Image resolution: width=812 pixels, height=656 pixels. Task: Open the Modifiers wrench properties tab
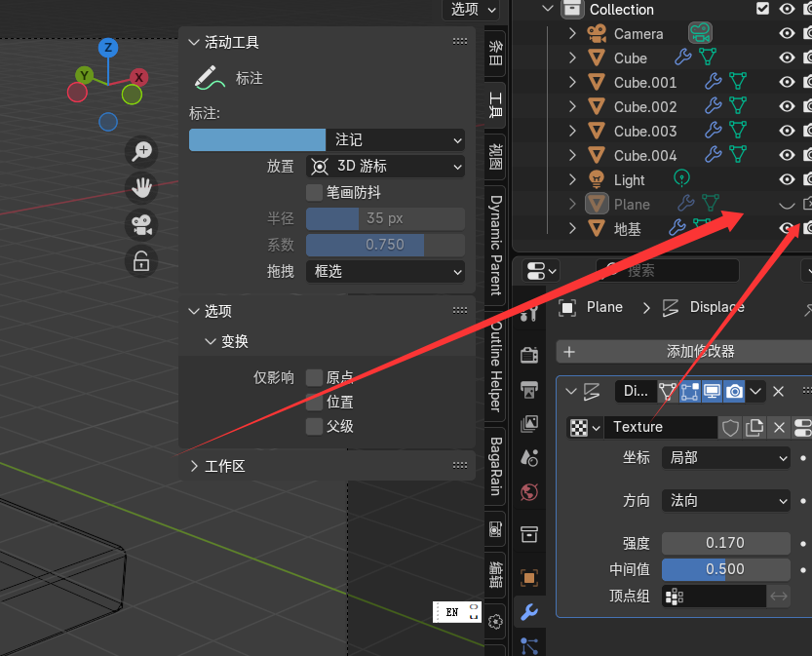[528, 612]
